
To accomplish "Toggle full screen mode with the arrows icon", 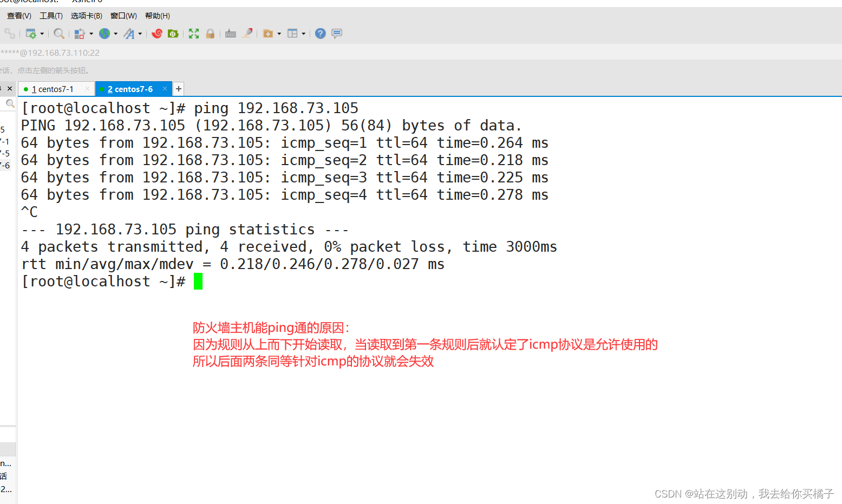I will (193, 33).
